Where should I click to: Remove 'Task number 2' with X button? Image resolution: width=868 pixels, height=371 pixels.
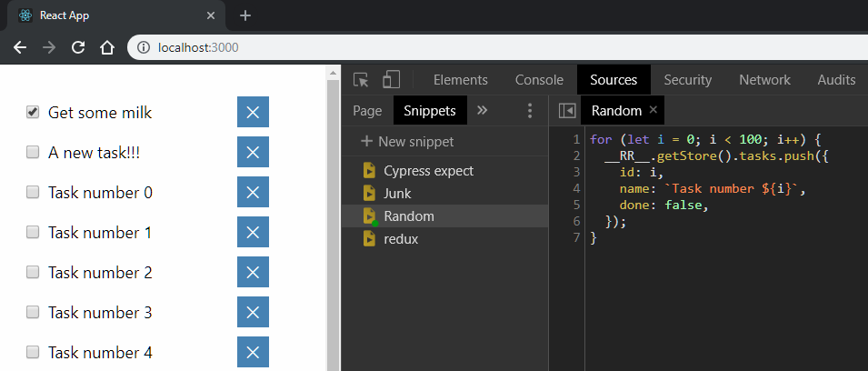[253, 272]
